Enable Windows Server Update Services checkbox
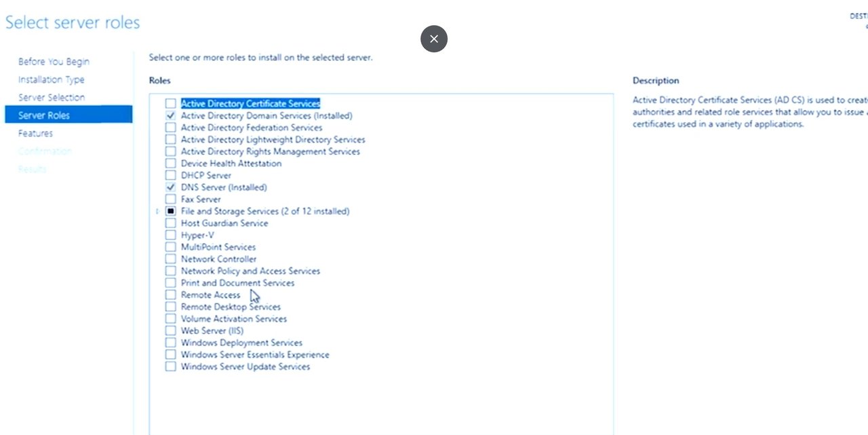This screenshot has height=435, width=868. [170, 366]
